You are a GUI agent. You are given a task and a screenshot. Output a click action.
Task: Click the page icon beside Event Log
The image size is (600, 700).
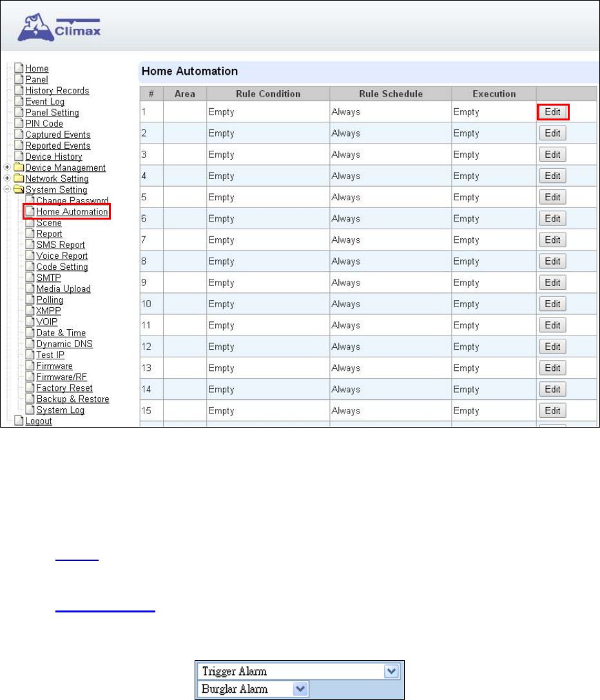click(19, 101)
